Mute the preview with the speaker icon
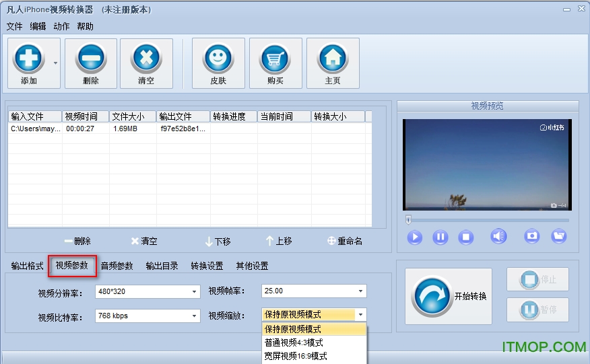The width and height of the screenshot is (590, 364). (x=498, y=236)
